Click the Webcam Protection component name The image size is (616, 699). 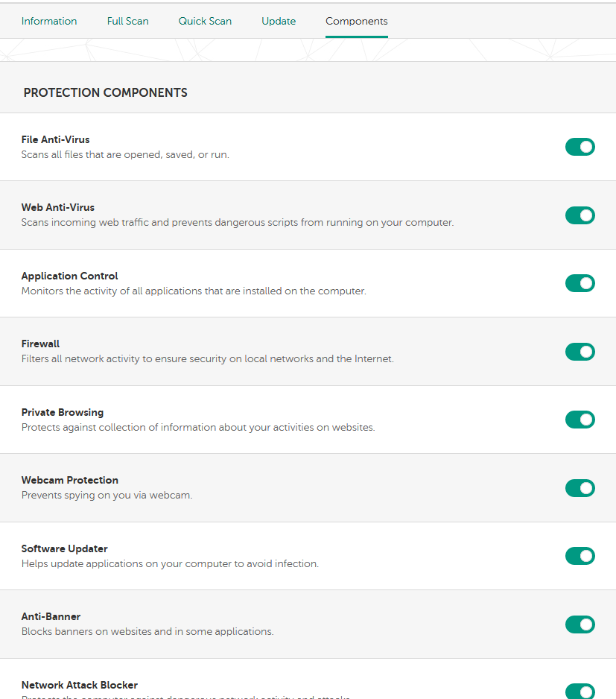[70, 480]
